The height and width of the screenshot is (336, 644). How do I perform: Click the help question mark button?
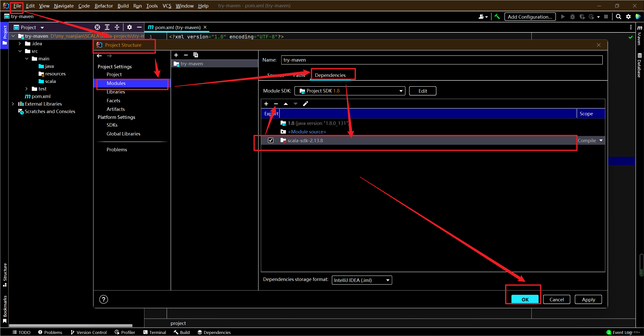point(104,299)
